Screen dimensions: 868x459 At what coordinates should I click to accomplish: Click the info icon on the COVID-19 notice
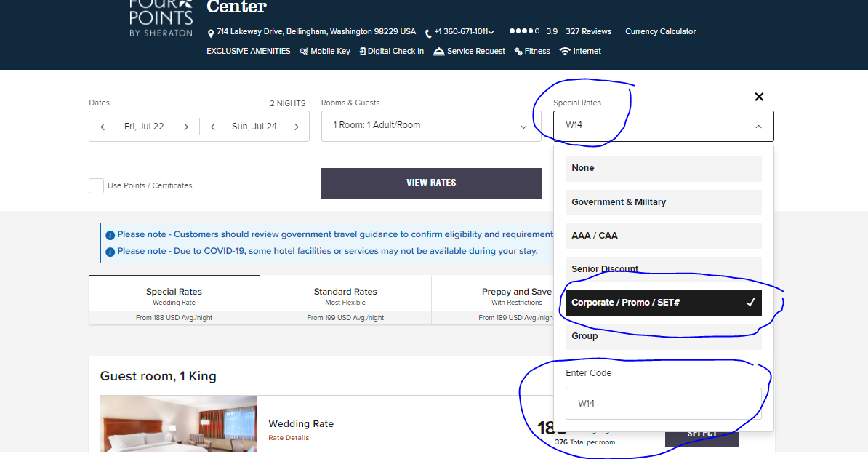click(x=110, y=252)
